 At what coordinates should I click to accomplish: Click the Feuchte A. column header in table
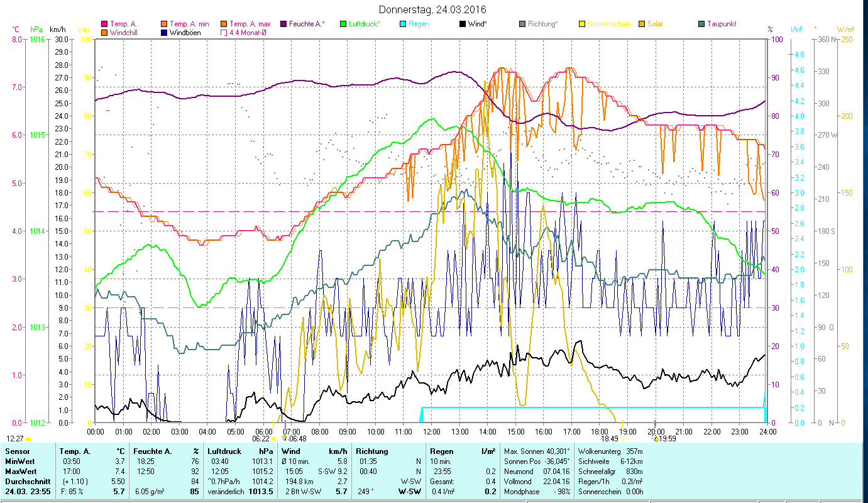153,451
